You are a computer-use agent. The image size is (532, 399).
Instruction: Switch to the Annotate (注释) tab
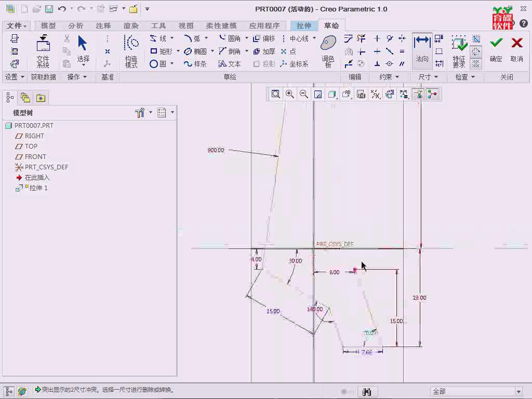(103, 26)
